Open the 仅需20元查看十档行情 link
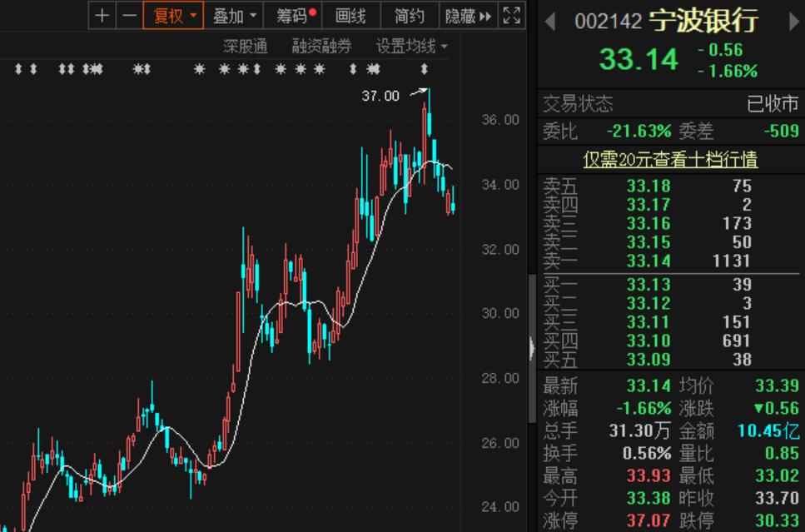805x532 pixels. (x=671, y=159)
